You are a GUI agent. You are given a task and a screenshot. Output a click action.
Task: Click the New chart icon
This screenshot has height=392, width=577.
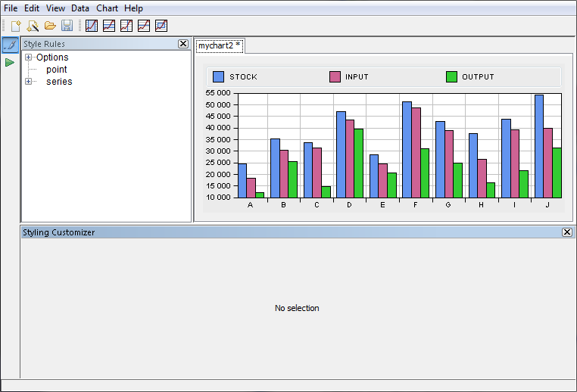coord(16,26)
